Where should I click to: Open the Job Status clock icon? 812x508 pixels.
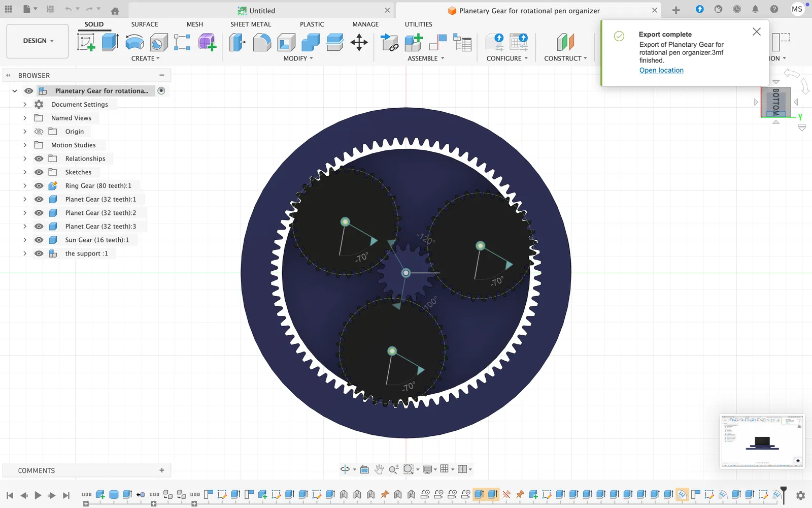point(737,9)
